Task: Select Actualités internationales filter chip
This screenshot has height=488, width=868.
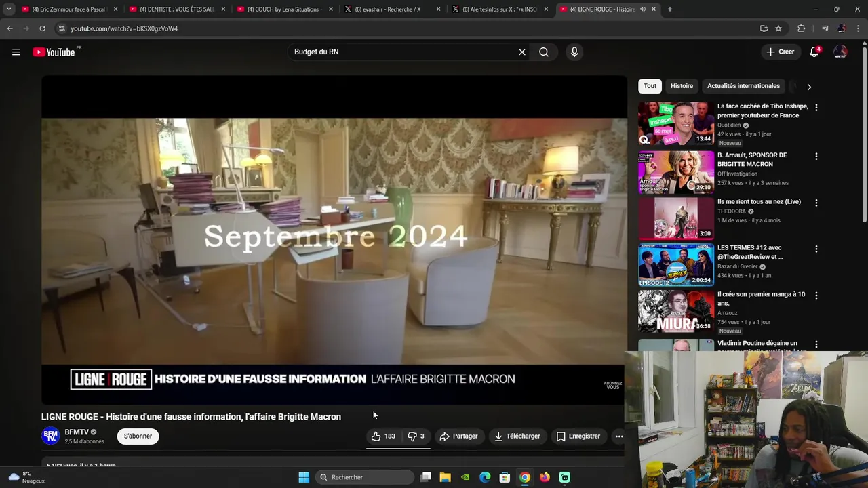Action: pyautogui.click(x=743, y=86)
